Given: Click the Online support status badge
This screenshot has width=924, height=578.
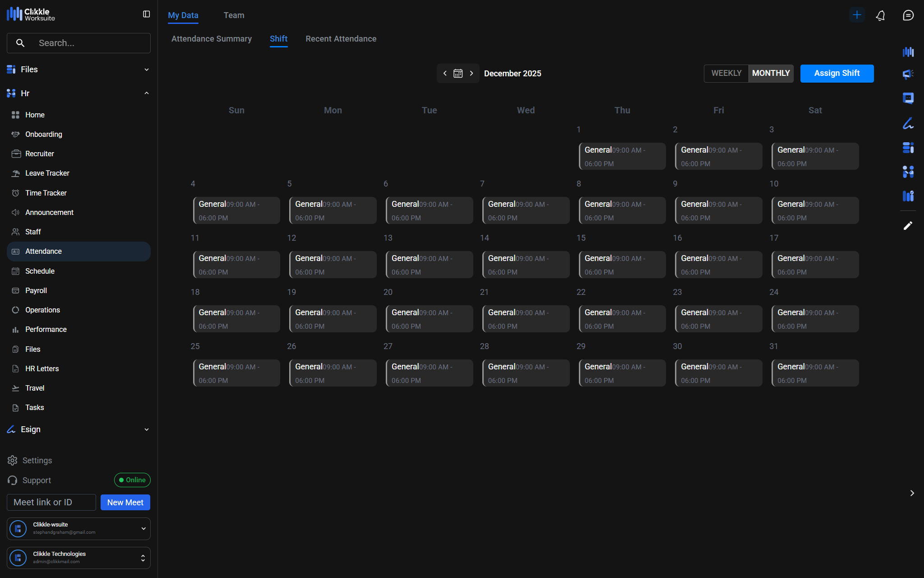Looking at the screenshot, I should [x=132, y=480].
